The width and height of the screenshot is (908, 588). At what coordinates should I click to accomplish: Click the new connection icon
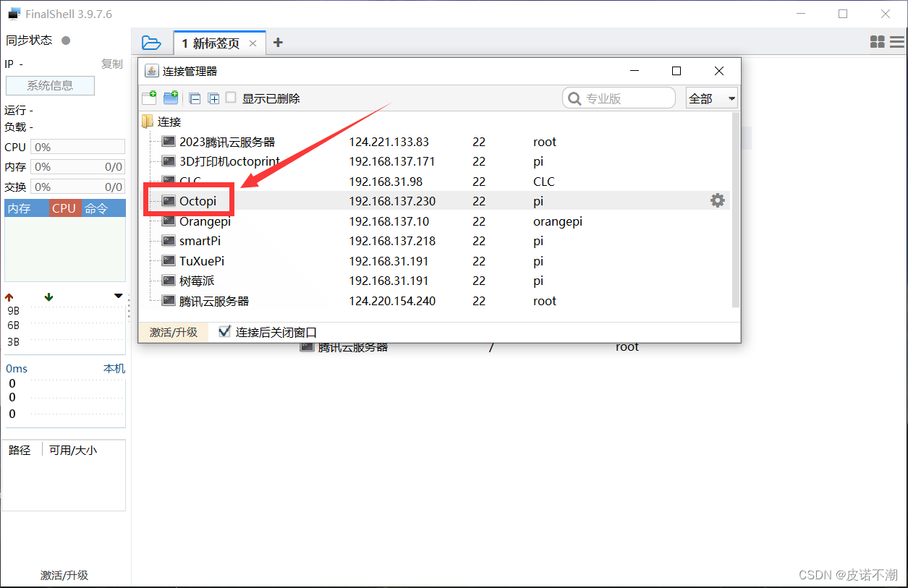tap(149, 98)
